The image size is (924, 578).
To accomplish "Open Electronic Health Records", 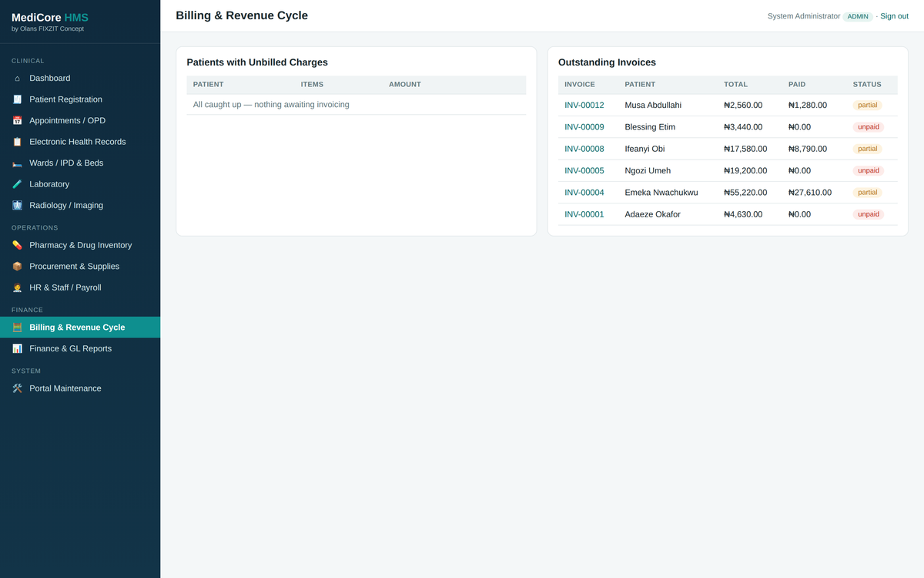I will (80, 142).
